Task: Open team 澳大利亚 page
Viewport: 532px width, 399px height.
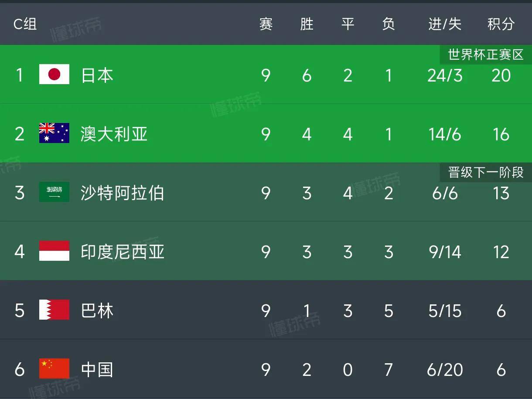Action: [114, 134]
